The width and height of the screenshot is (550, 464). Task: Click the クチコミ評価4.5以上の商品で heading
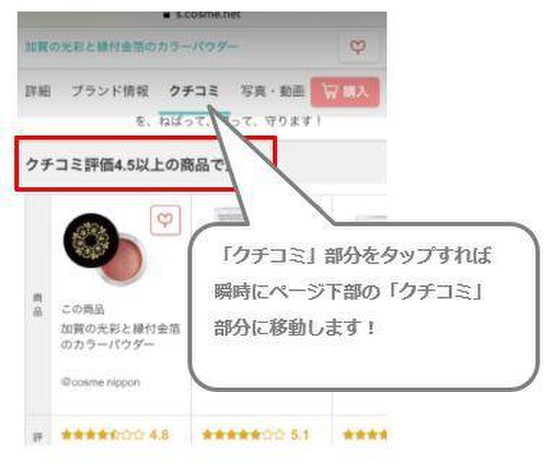(128, 164)
